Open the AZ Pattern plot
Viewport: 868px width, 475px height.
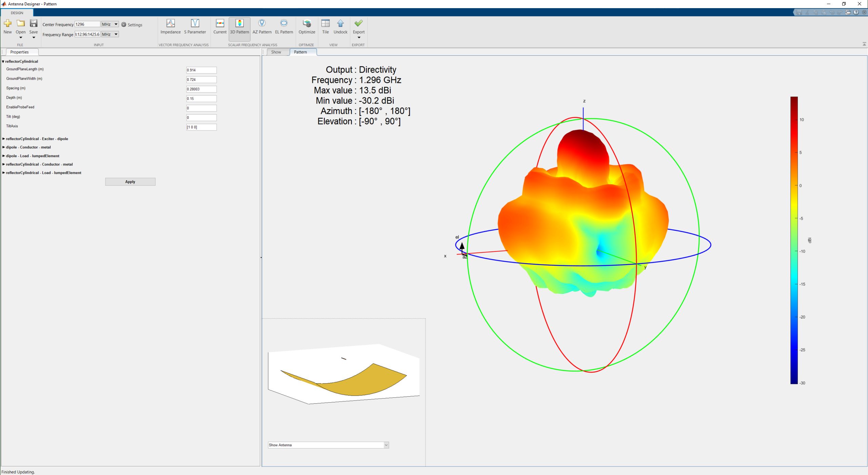[x=262, y=27]
